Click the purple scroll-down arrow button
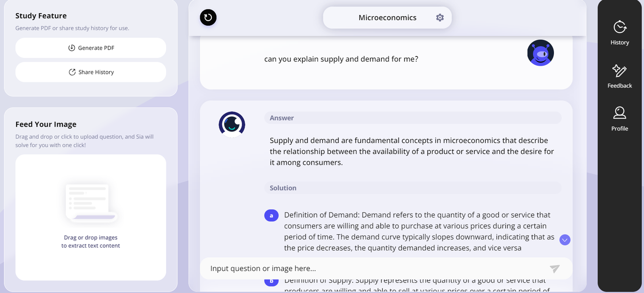Screen dimensions: 644x293 565,240
